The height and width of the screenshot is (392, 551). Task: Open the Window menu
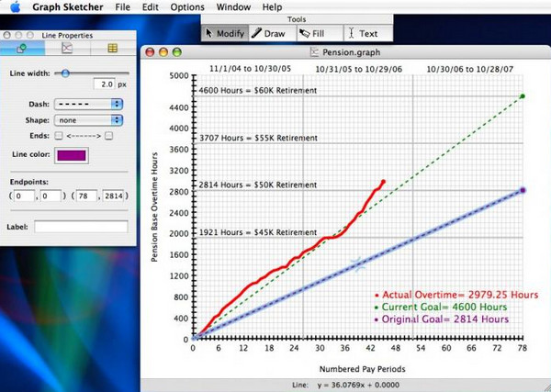click(x=233, y=7)
